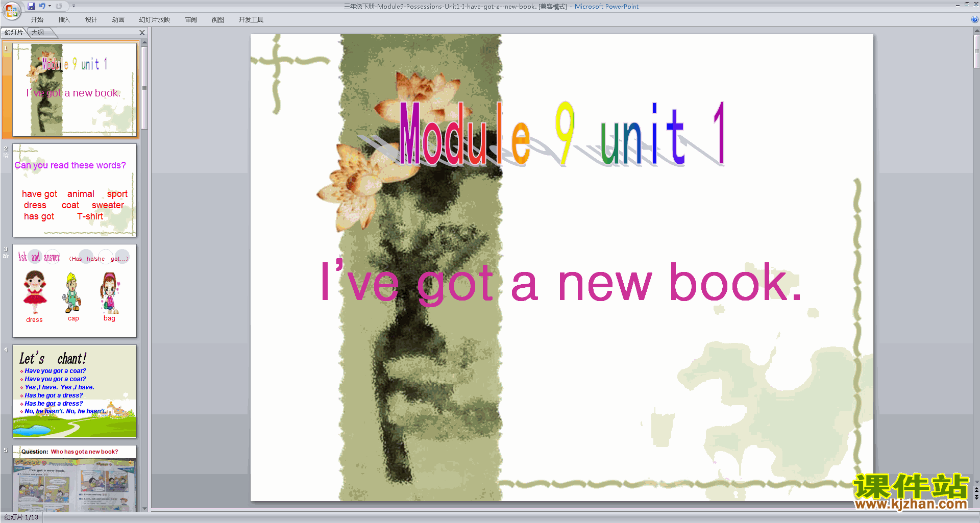Switch to the 设计 ribbon tab
980x523 pixels.
pos(91,20)
